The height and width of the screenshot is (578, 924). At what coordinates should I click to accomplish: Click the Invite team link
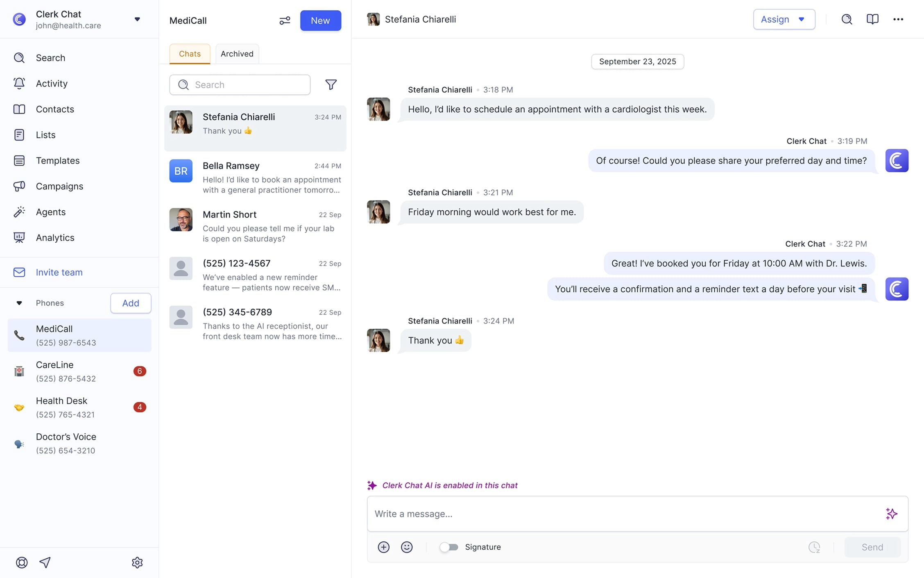click(59, 272)
